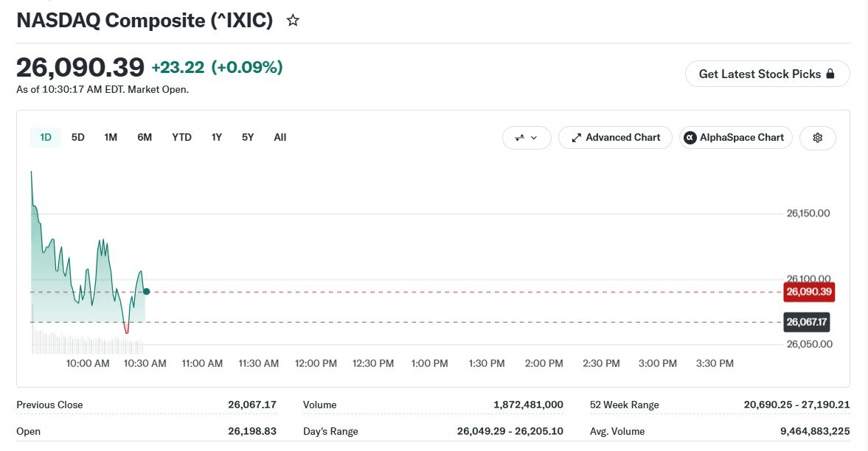Viewport: 868px width, 451px height.
Task: Click the Open value 26,198.83
Action: (252, 431)
